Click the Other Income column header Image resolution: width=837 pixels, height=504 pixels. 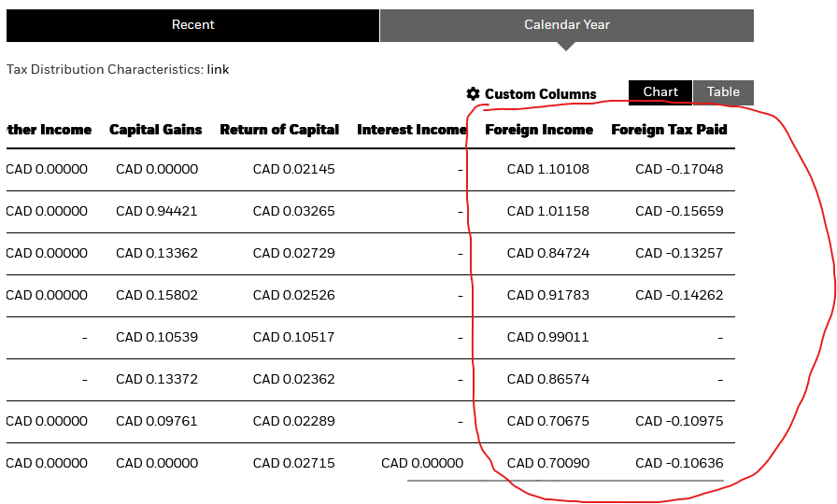tap(49, 130)
